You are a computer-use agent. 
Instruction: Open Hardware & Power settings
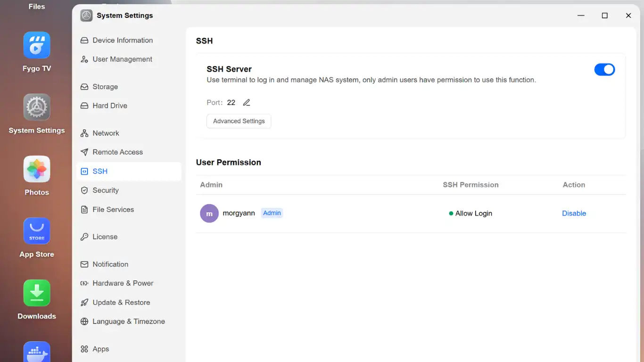point(129,283)
